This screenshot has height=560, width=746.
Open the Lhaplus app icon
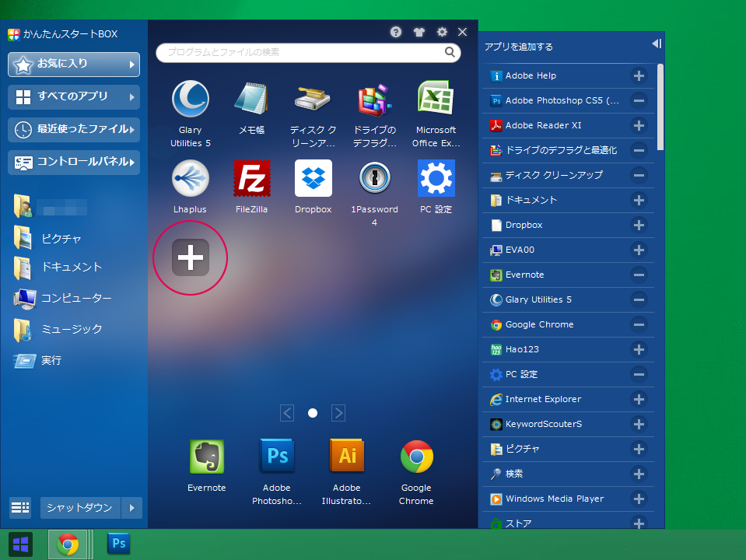tap(191, 178)
